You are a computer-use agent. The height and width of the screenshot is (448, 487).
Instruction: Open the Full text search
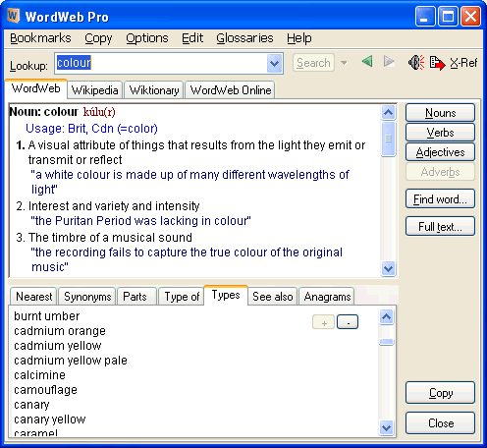click(440, 226)
